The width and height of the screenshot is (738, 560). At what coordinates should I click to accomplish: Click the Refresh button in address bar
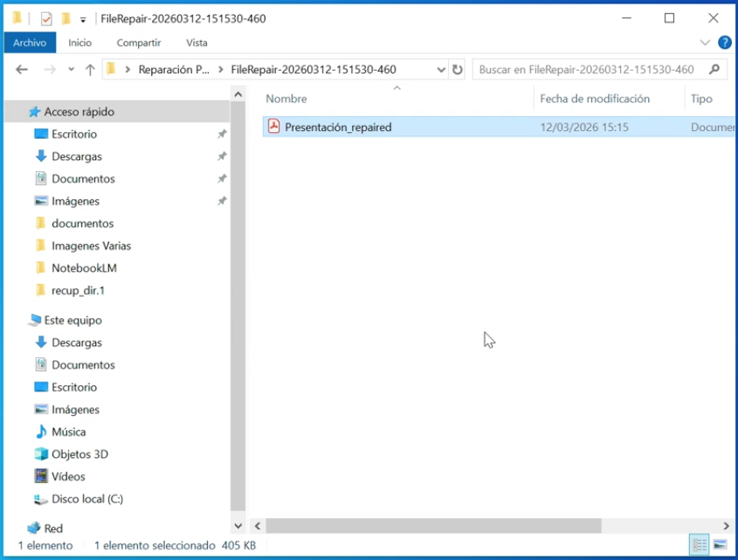point(458,70)
